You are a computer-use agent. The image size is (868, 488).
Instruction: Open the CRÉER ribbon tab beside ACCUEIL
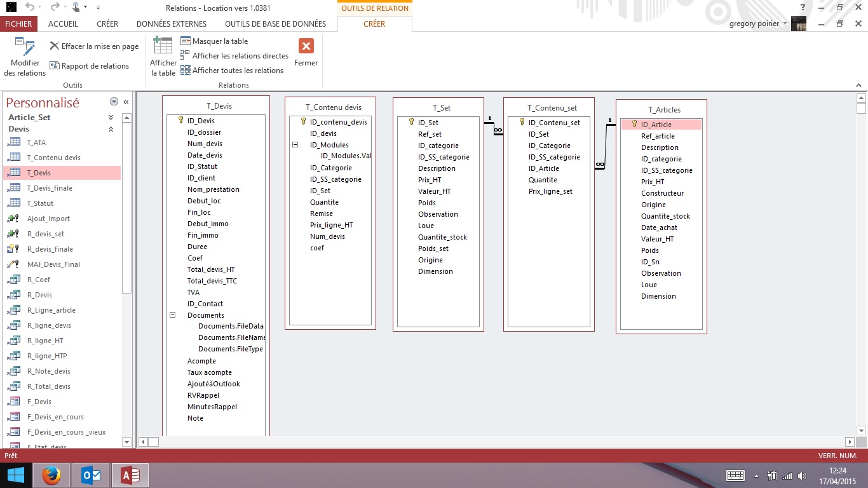[107, 24]
